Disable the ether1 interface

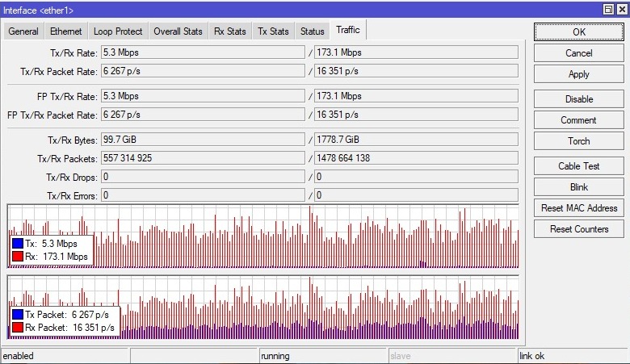[578, 99]
